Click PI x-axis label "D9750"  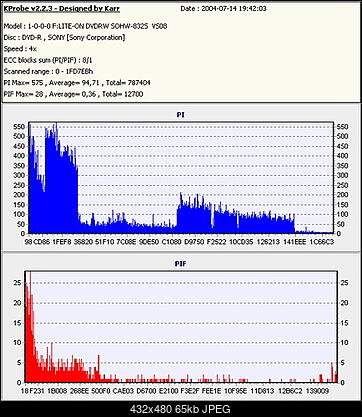[x=194, y=242]
